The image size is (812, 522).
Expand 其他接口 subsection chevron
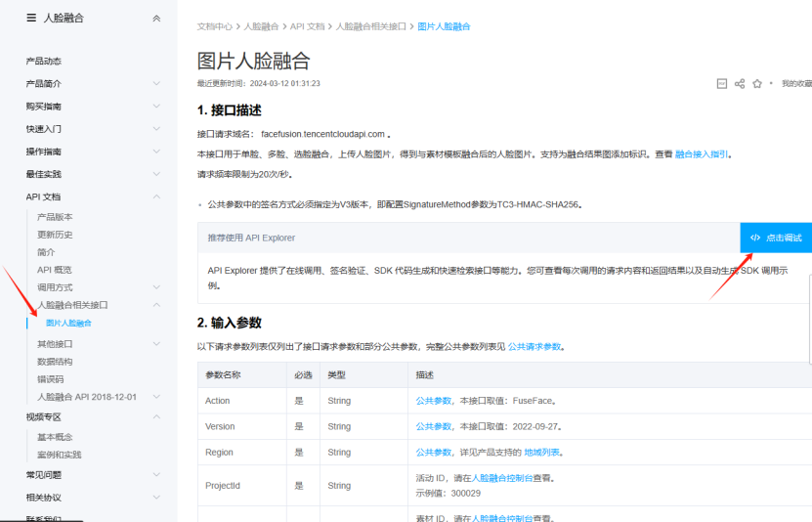click(x=156, y=344)
